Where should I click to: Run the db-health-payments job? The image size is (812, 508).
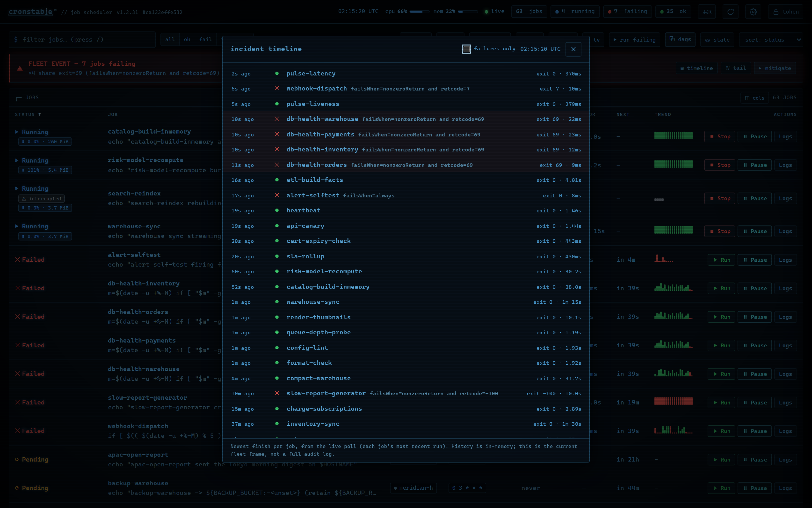[721, 346]
